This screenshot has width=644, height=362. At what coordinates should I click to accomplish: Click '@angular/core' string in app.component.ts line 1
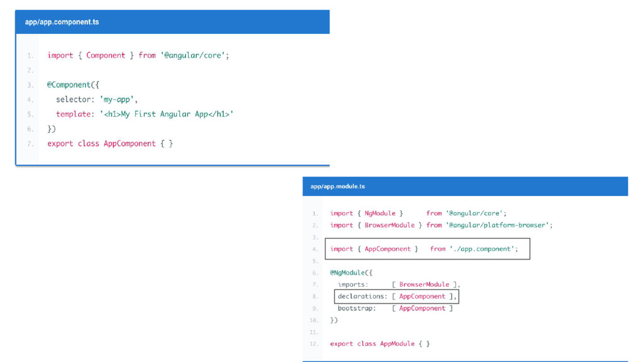click(x=192, y=55)
